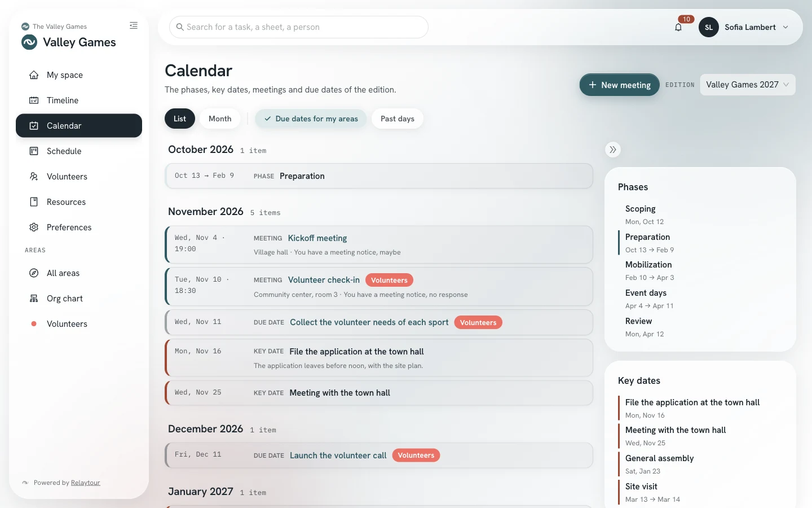812x508 pixels.
Task: Click the My space home icon
Action: (34, 75)
